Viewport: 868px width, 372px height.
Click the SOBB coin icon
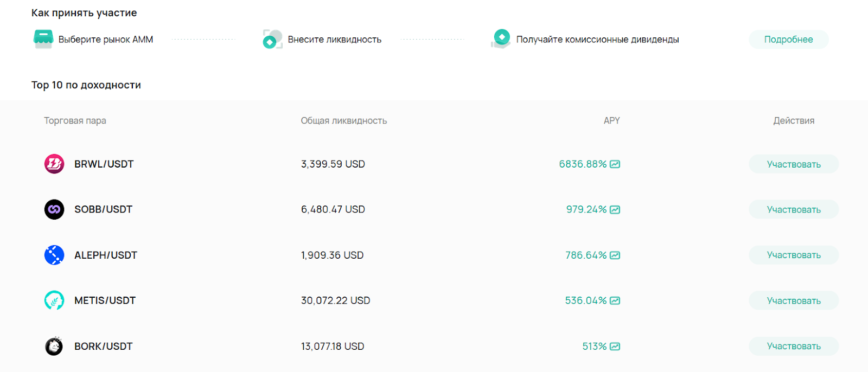(54, 209)
